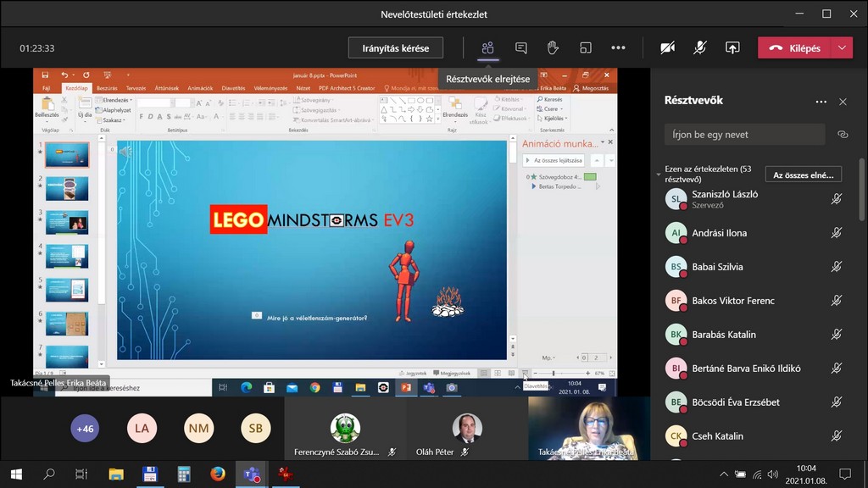The height and width of the screenshot is (488, 868).
Task: Open the share content tray
Action: click(x=732, y=48)
